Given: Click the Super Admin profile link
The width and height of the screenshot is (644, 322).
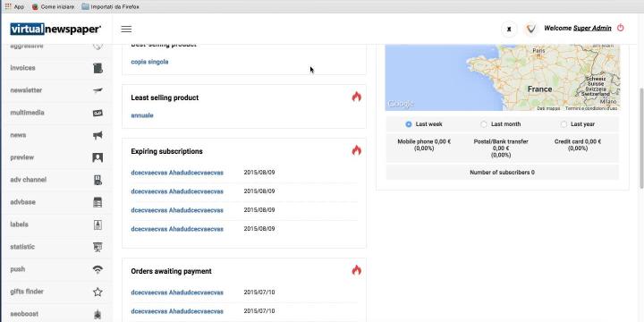Looking at the screenshot, I should [x=592, y=29].
